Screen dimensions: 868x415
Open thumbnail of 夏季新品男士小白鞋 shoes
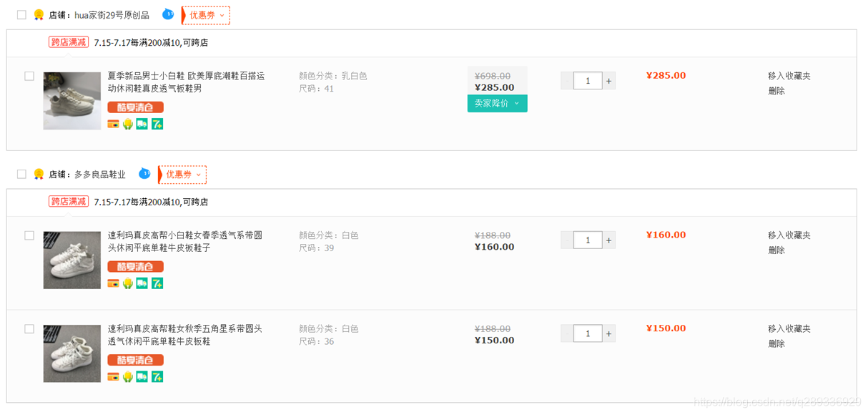(x=72, y=101)
